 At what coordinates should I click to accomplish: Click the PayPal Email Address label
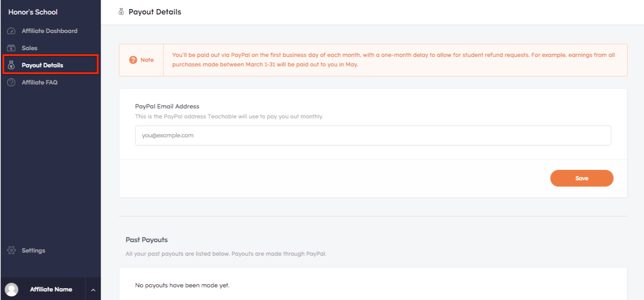point(167,107)
